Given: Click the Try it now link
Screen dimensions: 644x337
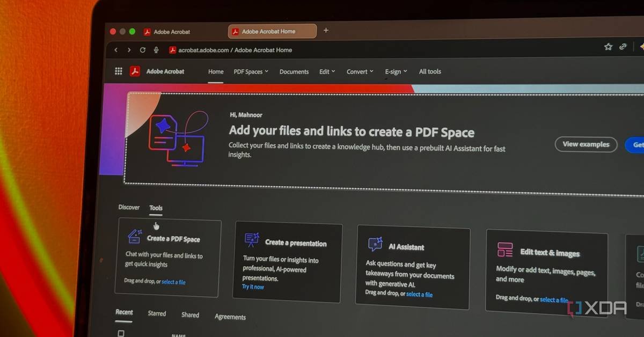Looking at the screenshot, I should click(253, 287).
